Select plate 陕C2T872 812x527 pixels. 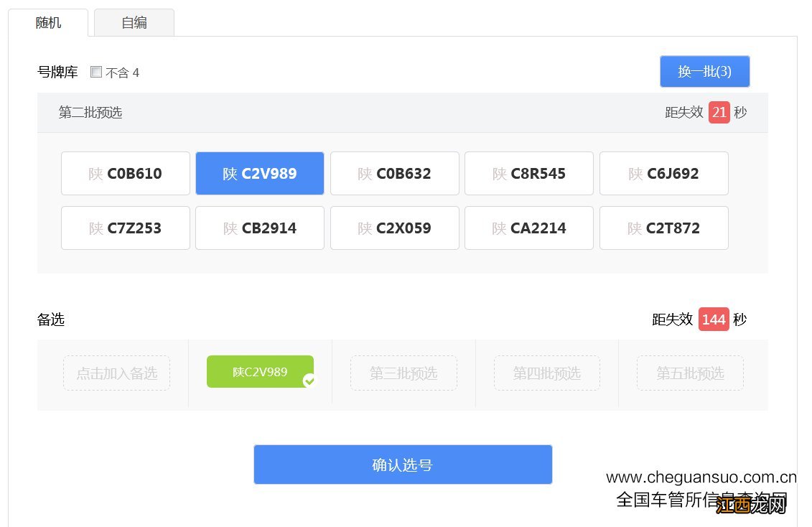663,228
